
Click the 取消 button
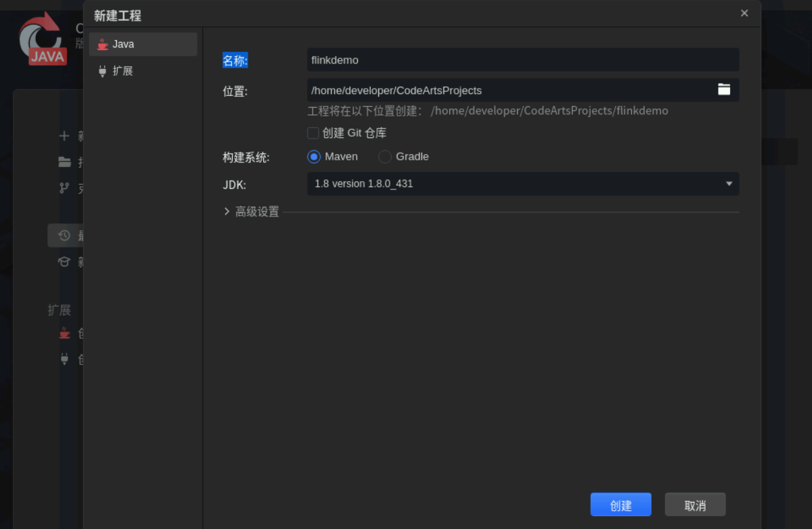[x=695, y=505]
